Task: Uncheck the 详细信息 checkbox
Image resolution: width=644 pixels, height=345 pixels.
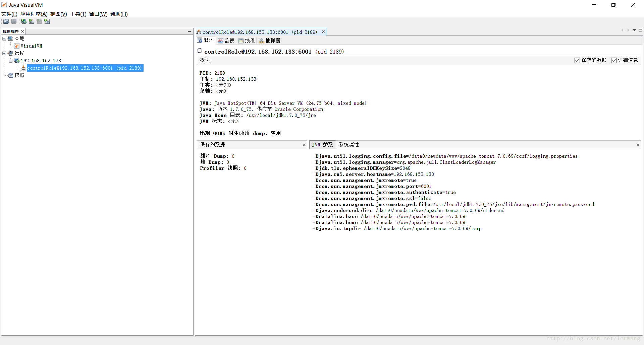Action: click(x=614, y=60)
